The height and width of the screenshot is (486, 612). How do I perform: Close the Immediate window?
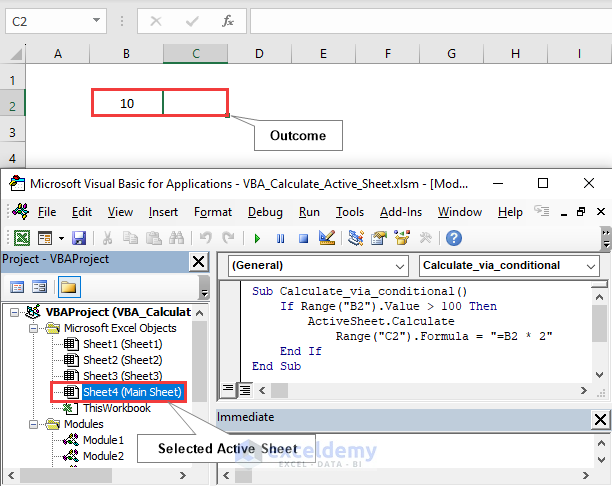coord(600,420)
